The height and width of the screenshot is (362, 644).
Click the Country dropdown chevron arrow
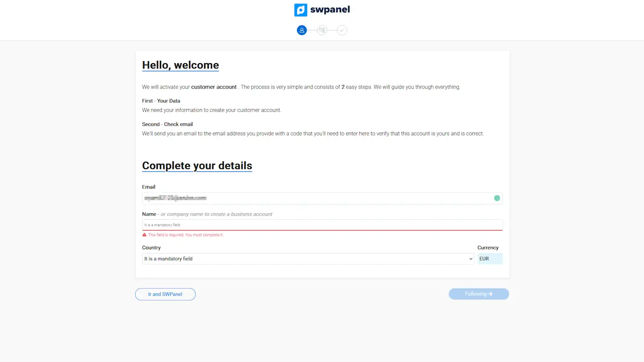pos(471,259)
